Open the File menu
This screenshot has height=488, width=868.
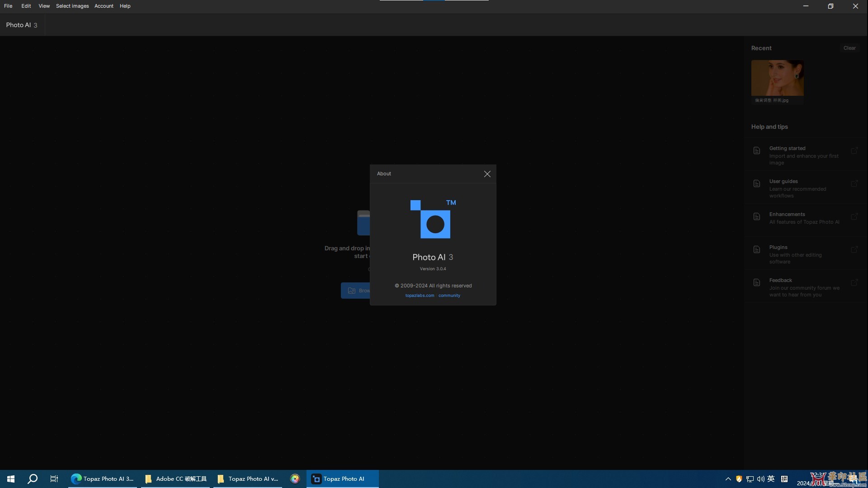click(x=8, y=6)
